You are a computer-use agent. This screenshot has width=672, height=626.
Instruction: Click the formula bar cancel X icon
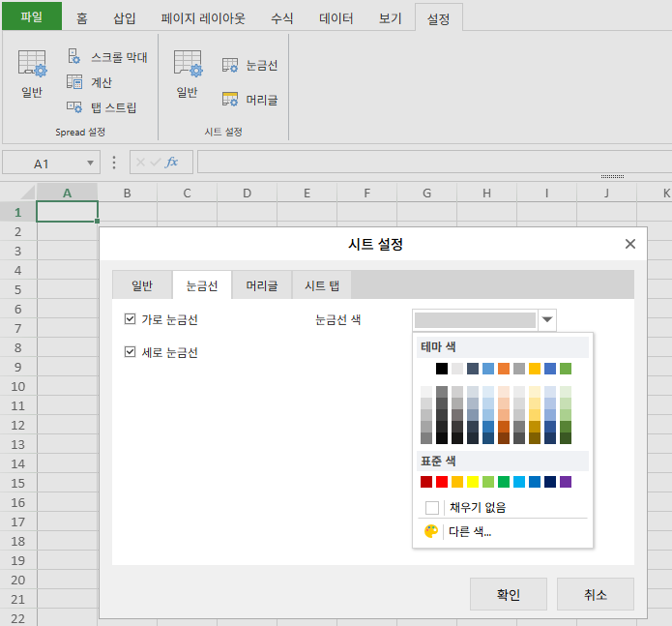click(140, 163)
